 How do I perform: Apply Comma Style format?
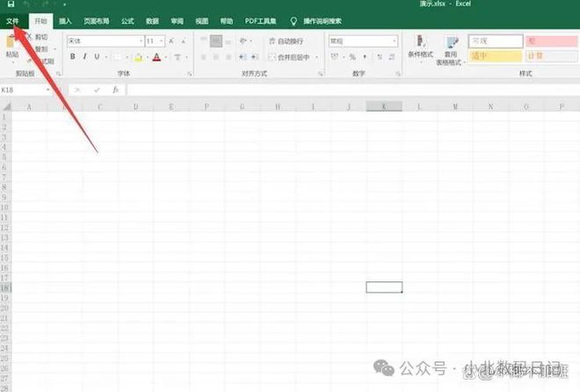pyautogui.click(x=365, y=56)
